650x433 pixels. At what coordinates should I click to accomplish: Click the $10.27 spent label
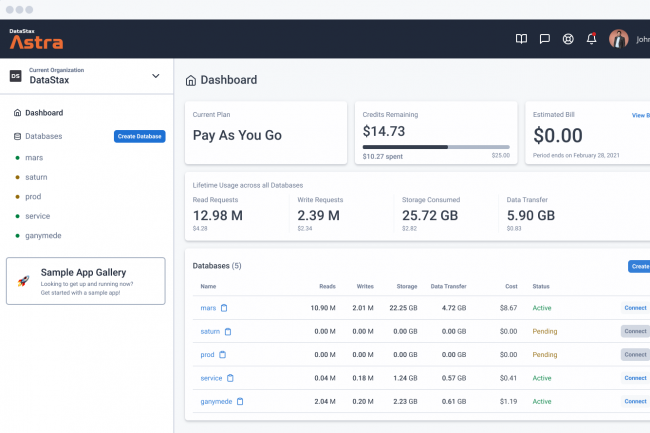pos(383,157)
